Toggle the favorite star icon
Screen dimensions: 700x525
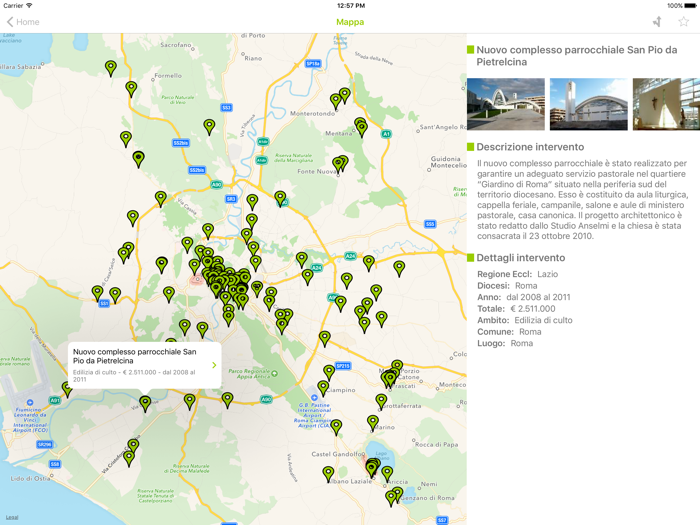pos(684,22)
